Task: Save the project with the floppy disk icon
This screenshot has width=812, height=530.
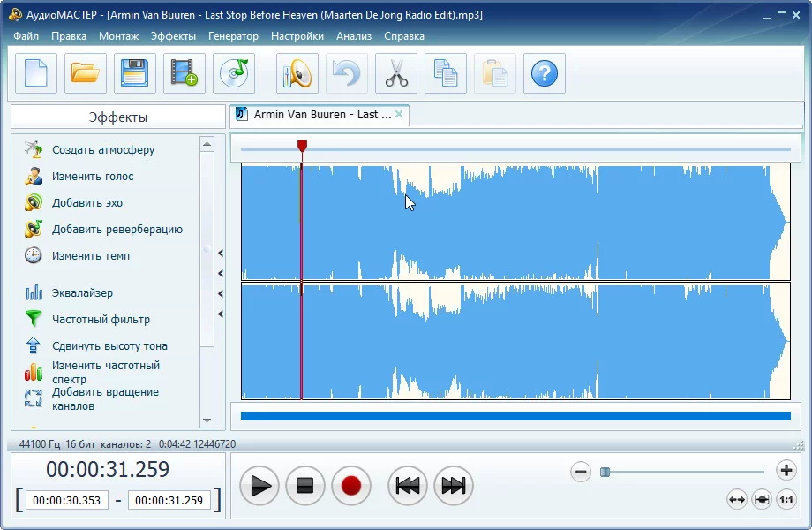Action: click(x=135, y=73)
